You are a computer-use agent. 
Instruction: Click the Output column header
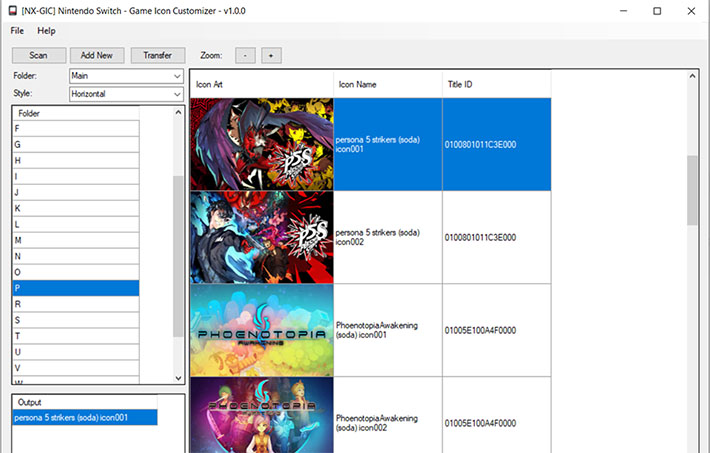tap(85, 402)
